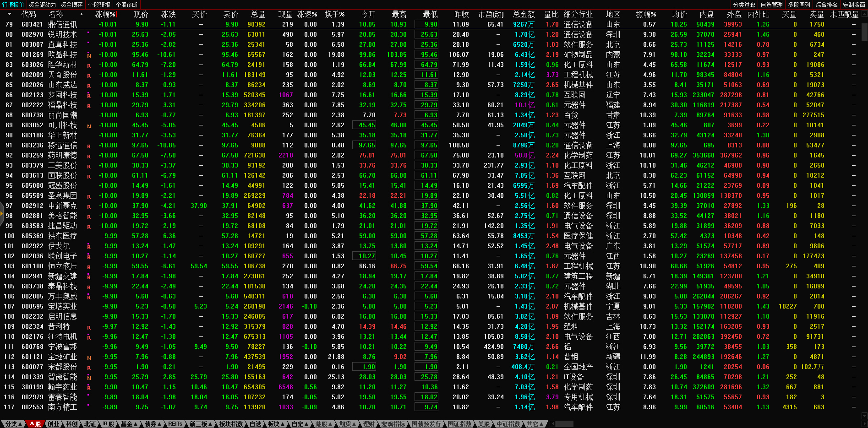
Task: Open the dropdown arrow left of 代码 header
Action: (x=9, y=14)
